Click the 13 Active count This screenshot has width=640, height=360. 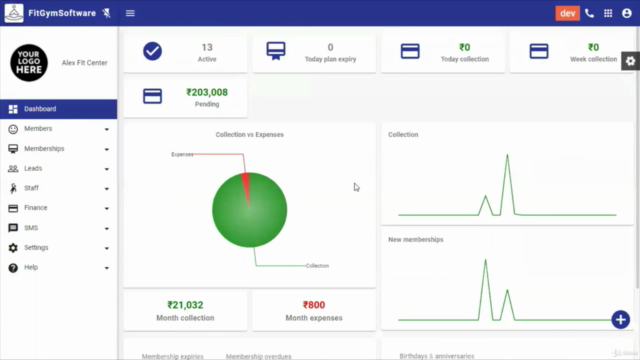coord(207,47)
